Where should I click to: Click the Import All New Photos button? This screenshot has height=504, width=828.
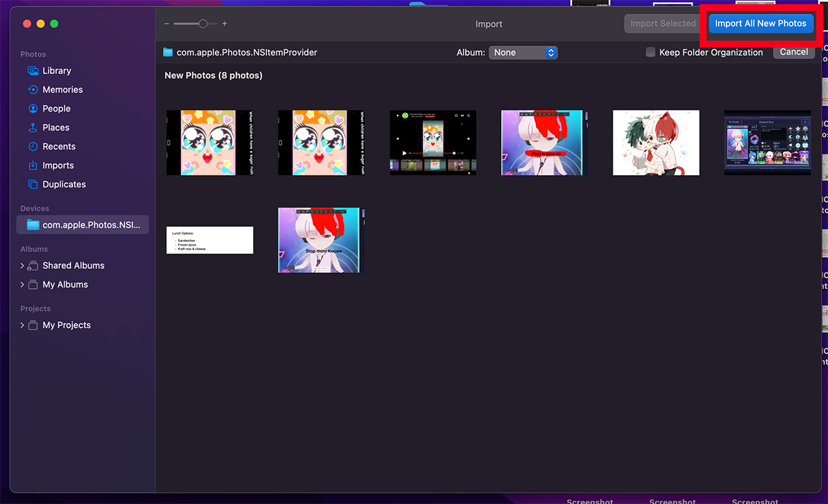(x=760, y=23)
